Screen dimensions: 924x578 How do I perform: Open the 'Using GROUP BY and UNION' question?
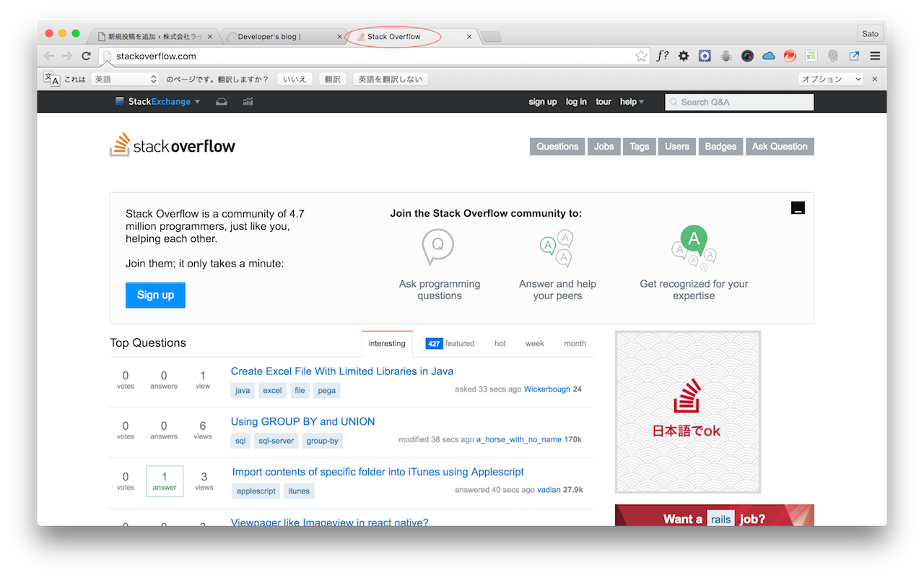pyautogui.click(x=302, y=421)
